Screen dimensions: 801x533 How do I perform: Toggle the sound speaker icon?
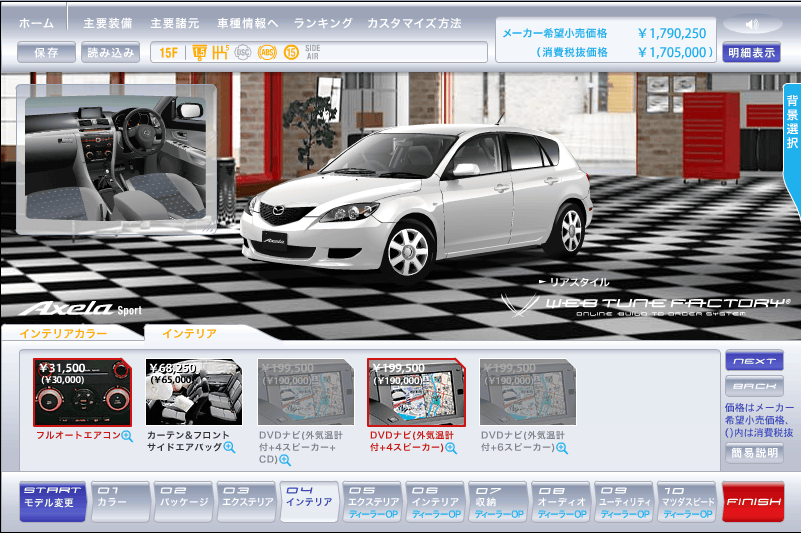coord(752,24)
